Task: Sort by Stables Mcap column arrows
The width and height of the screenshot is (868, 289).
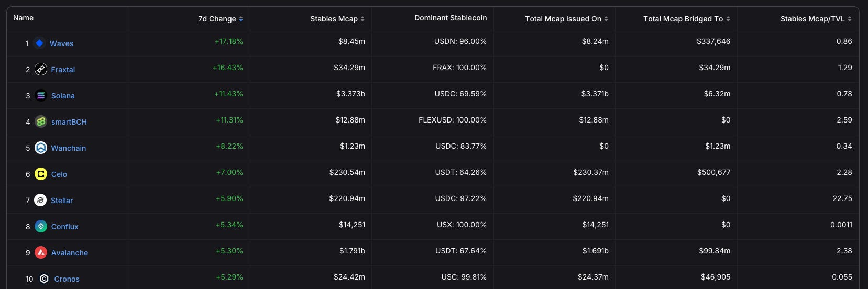Action: [362, 19]
